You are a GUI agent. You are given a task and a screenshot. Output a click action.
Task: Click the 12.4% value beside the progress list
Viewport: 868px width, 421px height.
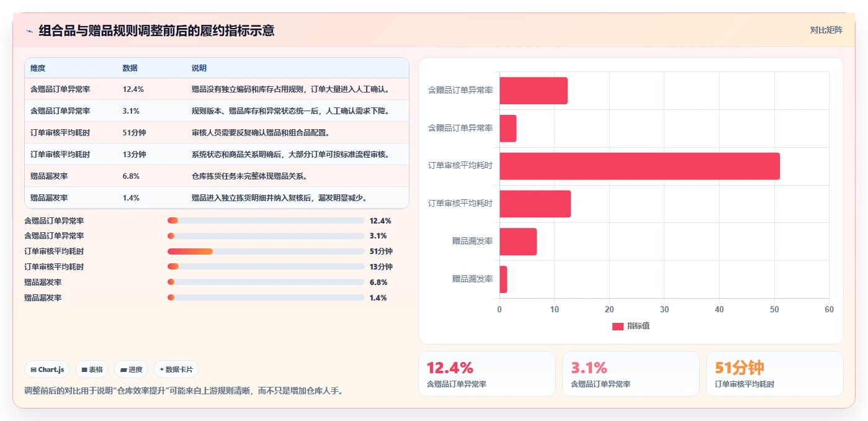380,220
